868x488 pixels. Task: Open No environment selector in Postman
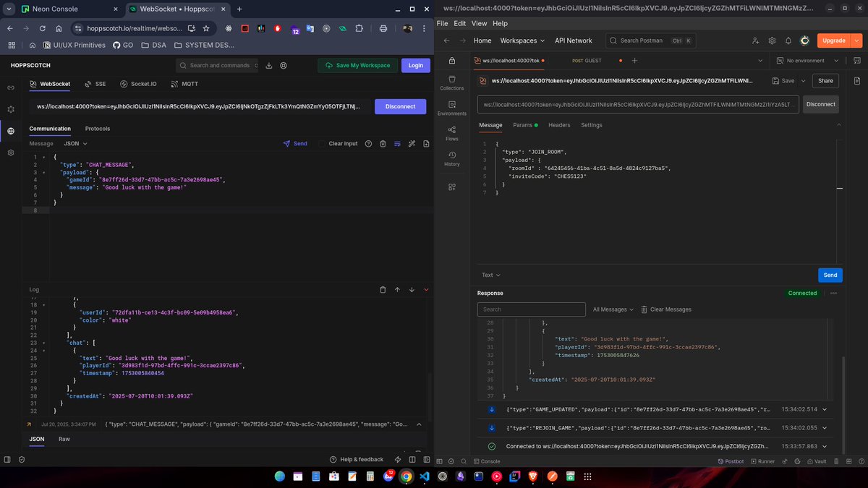click(808, 61)
